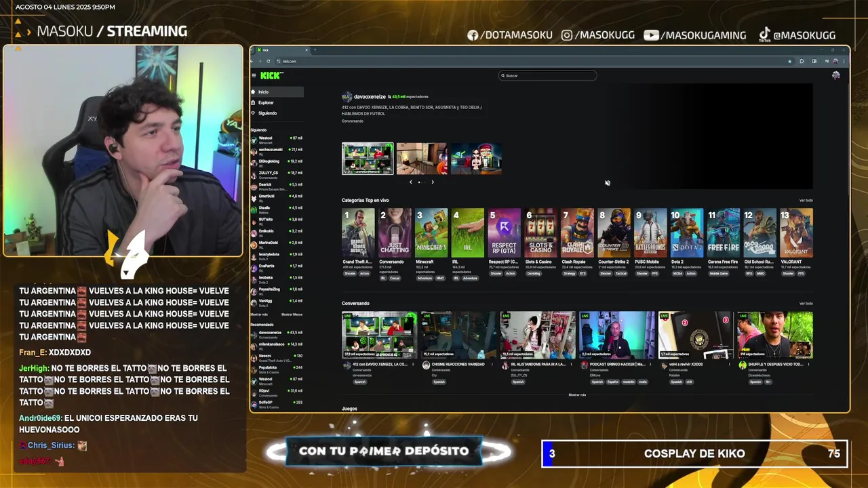Click the green KICK logo
868x488 pixels.
pos(271,75)
